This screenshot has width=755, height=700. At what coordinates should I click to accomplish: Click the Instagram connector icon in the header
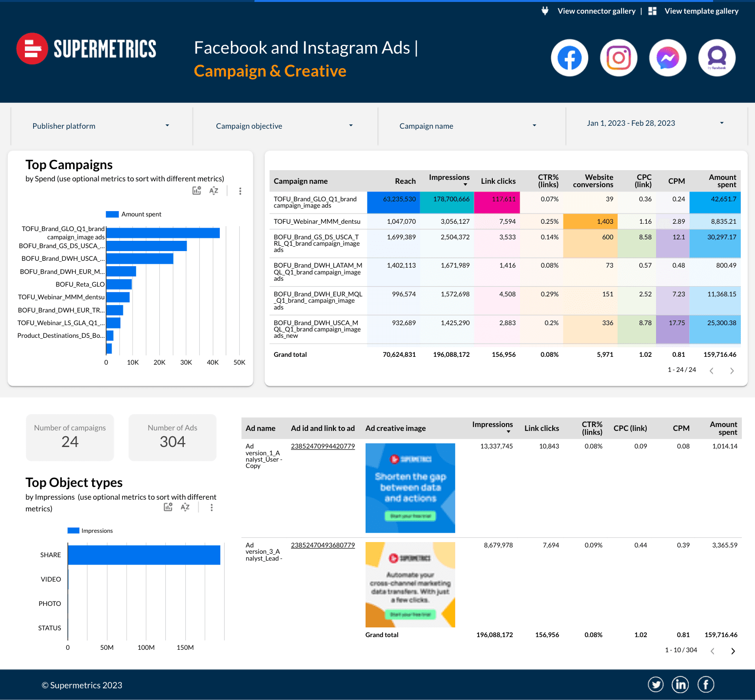coord(619,57)
